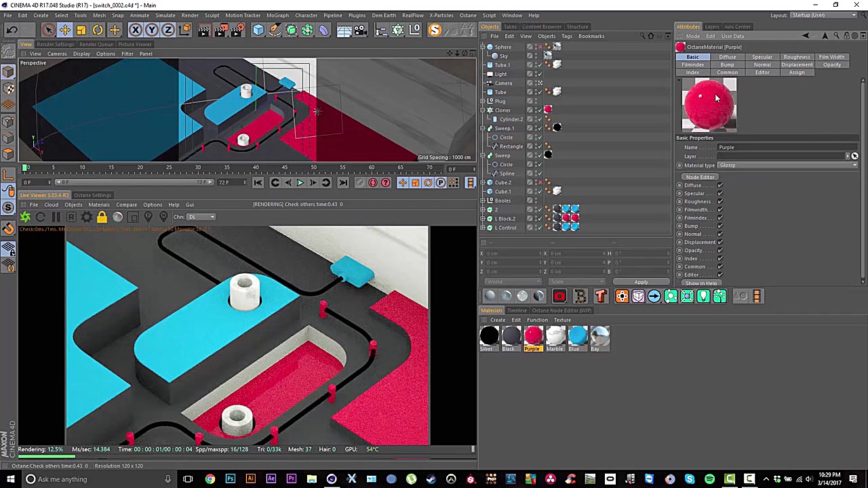Click the Cube primitive icon
The height and width of the screenshot is (488, 868).
coord(258,30)
